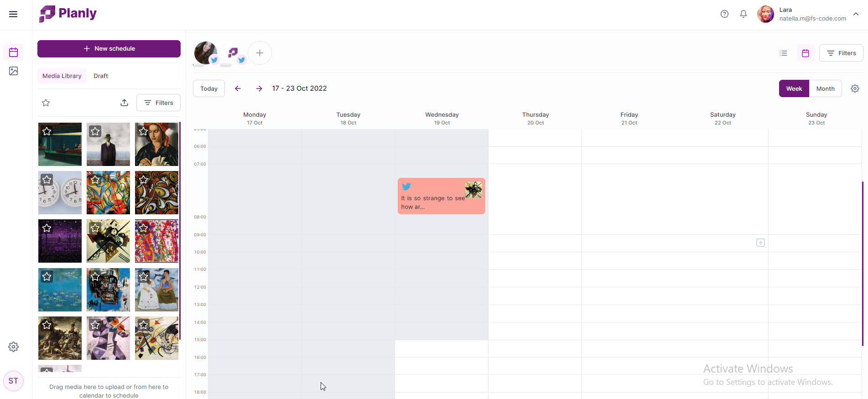This screenshot has height=399, width=868.
Task: Click the Planly logo
Action: pyautogui.click(x=68, y=14)
